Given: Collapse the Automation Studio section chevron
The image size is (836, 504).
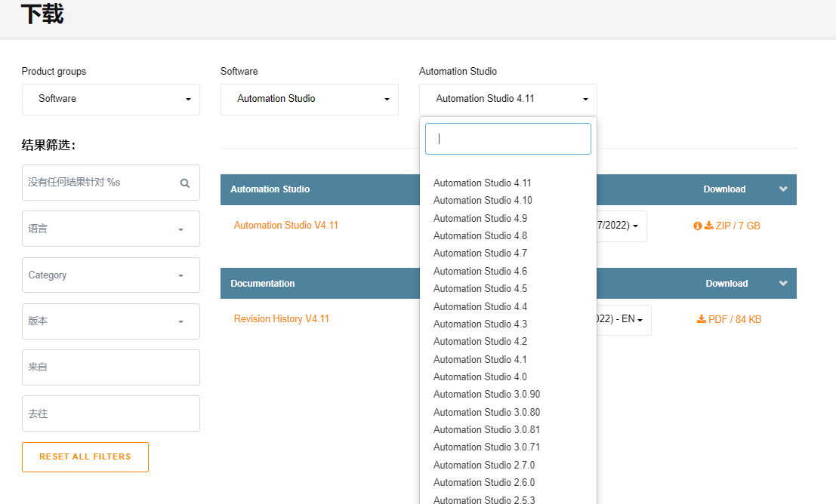Looking at the screenshot, I should point(783,189).
